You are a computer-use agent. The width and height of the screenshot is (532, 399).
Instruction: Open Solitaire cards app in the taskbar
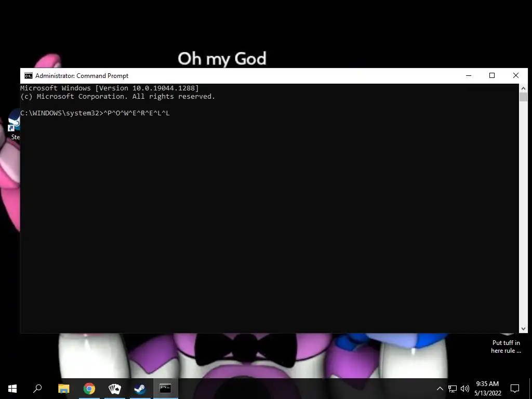[115, 389]
